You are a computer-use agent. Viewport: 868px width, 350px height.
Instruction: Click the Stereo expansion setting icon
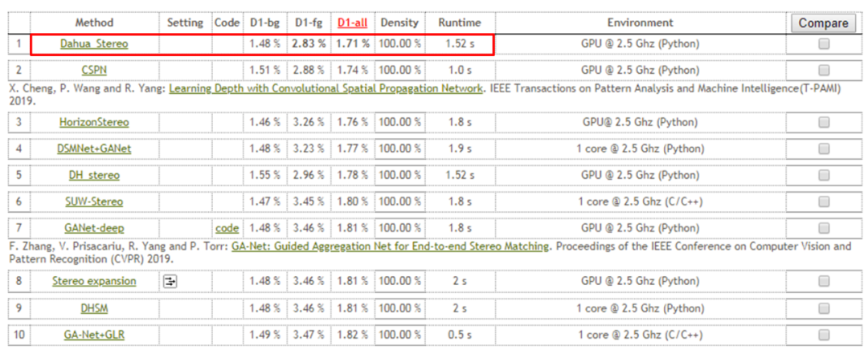tap(170, 282)
